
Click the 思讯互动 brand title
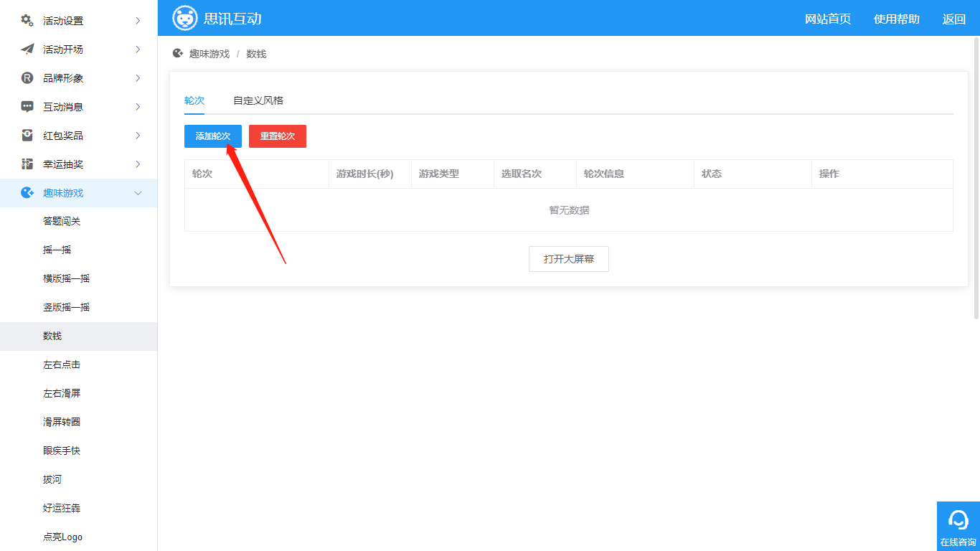[232, 19]
